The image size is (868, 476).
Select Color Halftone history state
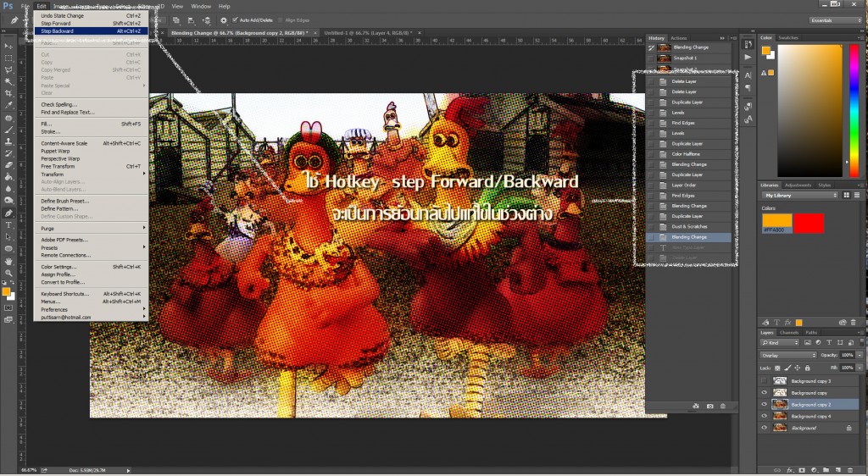689,153
